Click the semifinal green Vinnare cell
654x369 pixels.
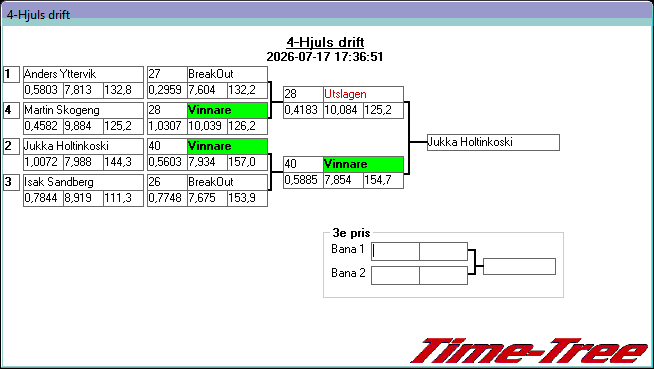[x=363, y=164]
